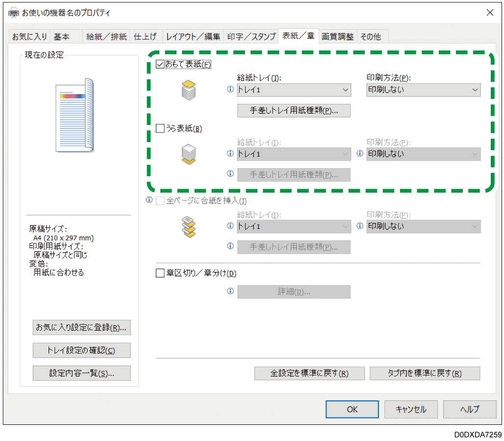The width and height of the screenshot is (504, 441).
Task: Click the info icon beside back cover 印刷方法
Action: point(360,153)
